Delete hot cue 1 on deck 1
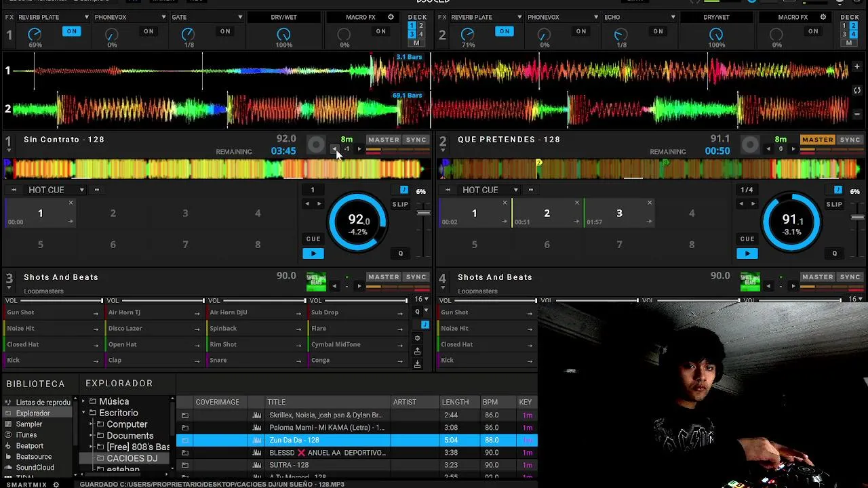Image resolution: width=868 pixels, height=488 pixels. [71, 203]
